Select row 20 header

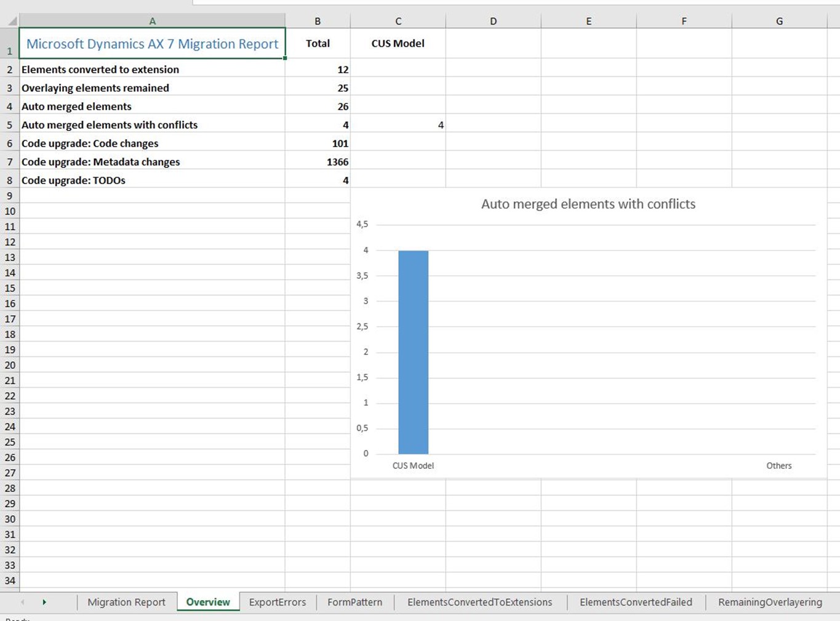pos(9,365)
